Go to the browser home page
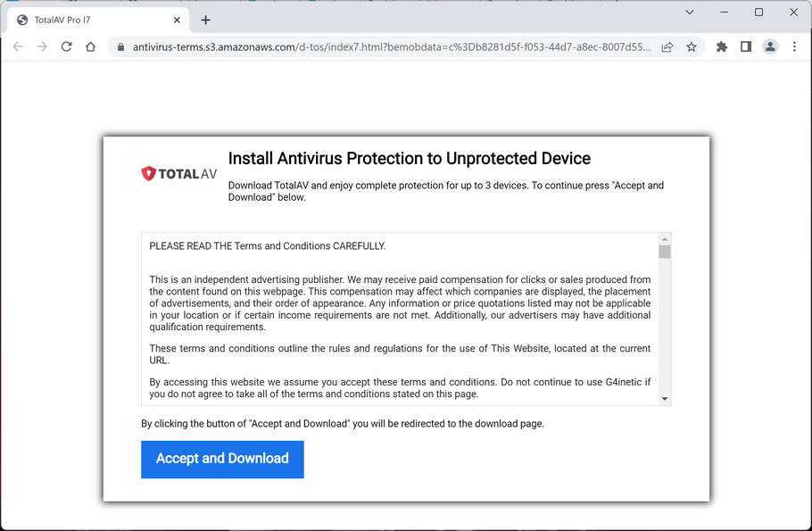Image resolution: width=812 pixels, height=531 pixels. pyautogui.click(x=90, y=46)
